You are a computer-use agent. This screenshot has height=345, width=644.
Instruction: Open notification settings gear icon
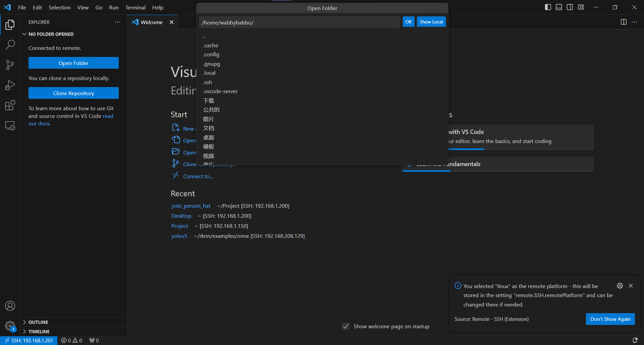pyautogui.click(x=620, y=286)
